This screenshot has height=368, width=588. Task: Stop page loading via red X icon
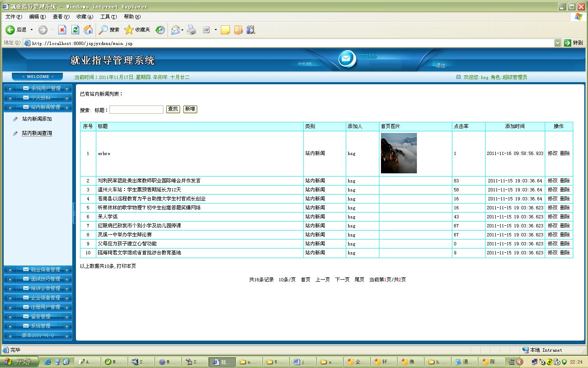[x=62, y=30]
